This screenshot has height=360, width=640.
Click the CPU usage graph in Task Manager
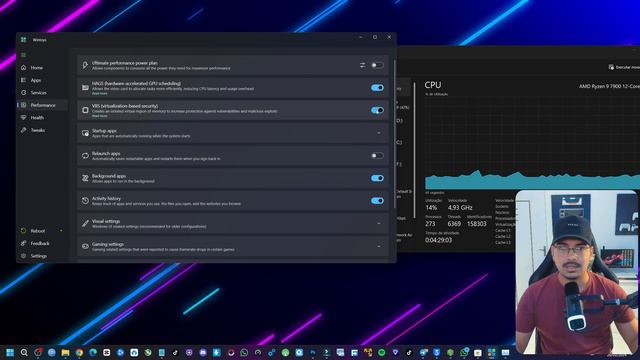(532, 143)
